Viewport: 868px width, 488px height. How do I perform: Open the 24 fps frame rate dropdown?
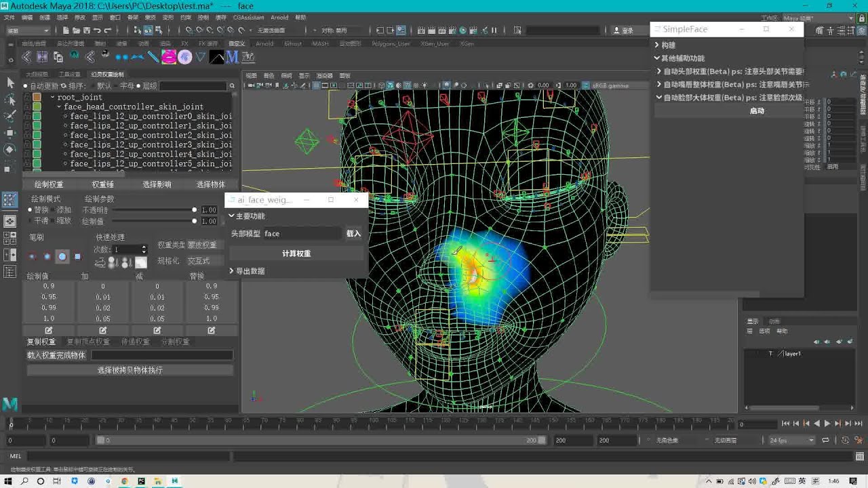(791, 440)
